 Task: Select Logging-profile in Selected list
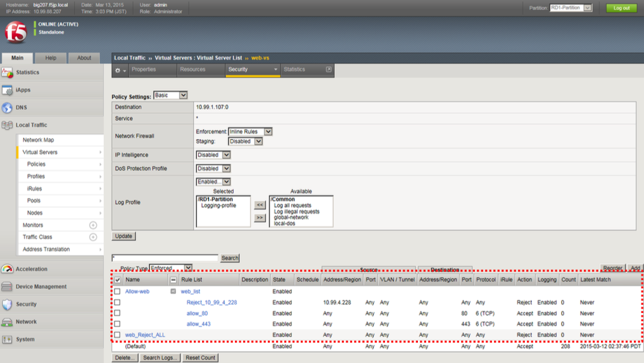218,206
